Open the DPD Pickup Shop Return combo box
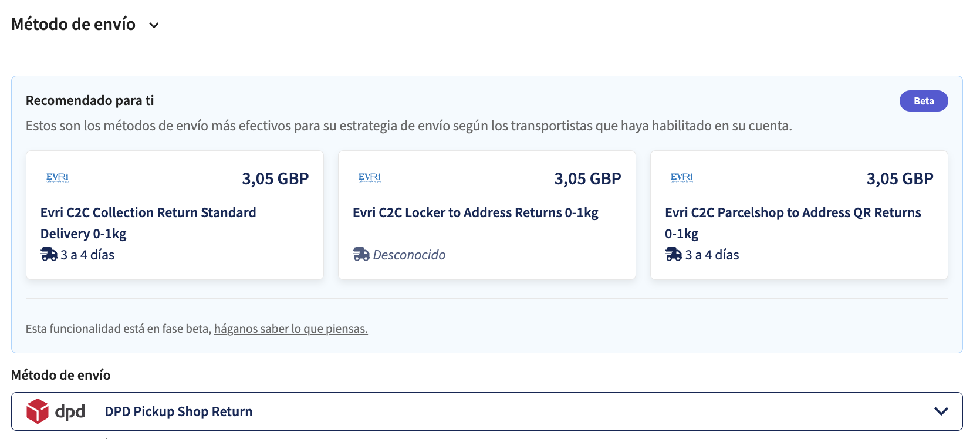This screenshot has height=439, width=980. coord(487,411)
